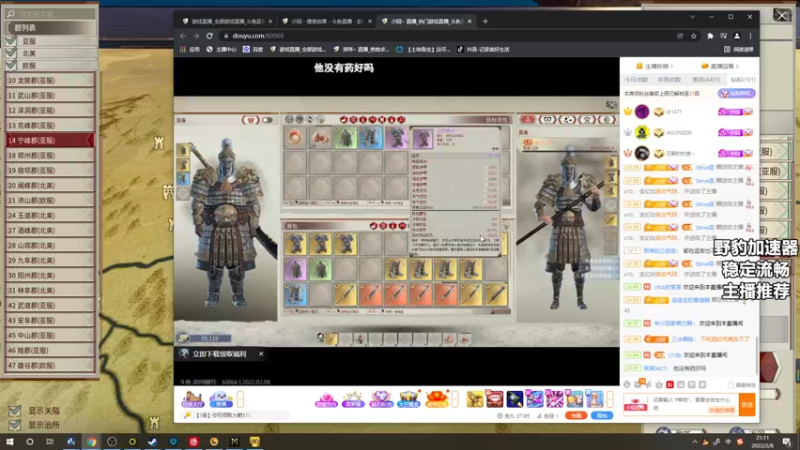
Task: Toggle 北美 server checkbox
Action: coord(11,53)
